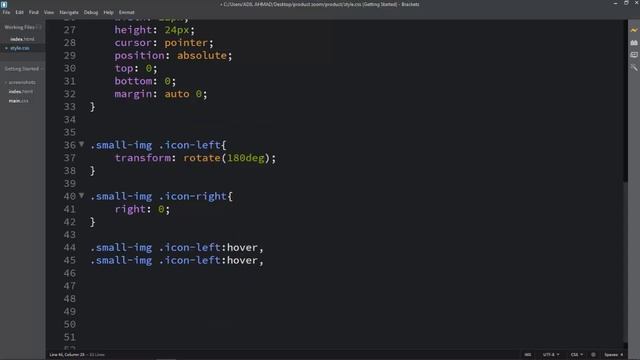Open the Debug menu

point(91,12)
